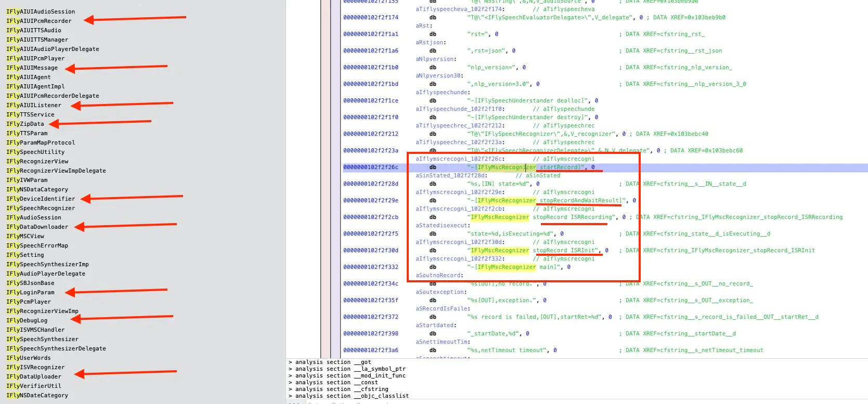Click the aStatedisexecut label
Image resolution: width=868 pixels, height=404 pixels.
(443, 226)
